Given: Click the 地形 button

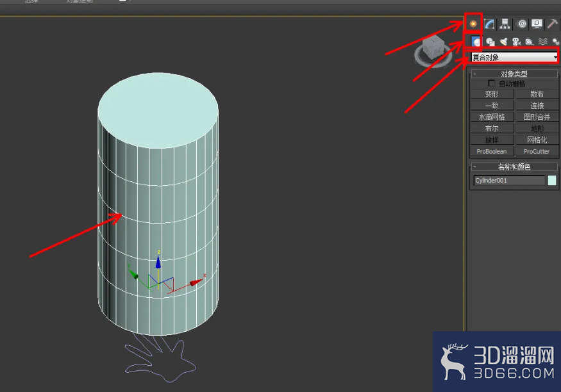Looking at the screenshot, I should point(537,128).
